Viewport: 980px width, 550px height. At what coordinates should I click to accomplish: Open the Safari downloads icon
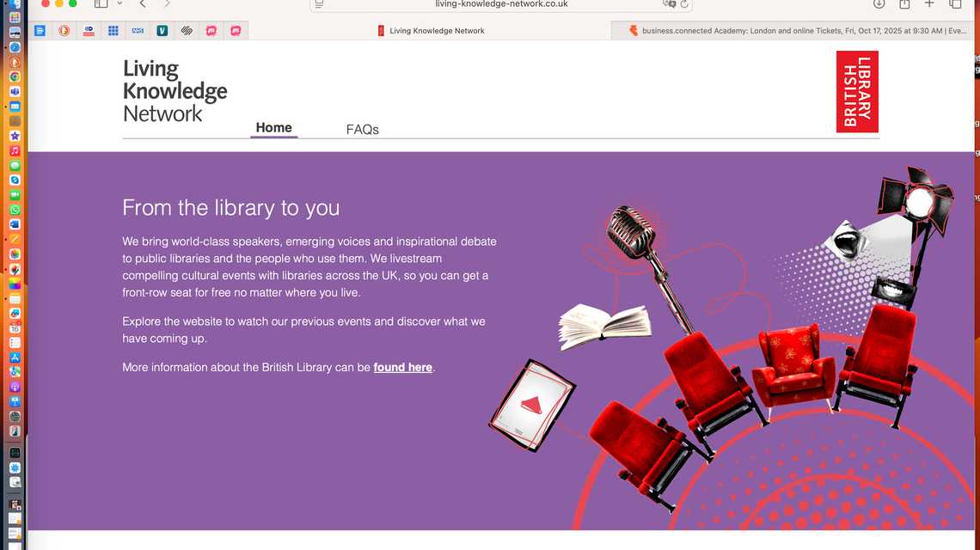click(x=879, y=4)
